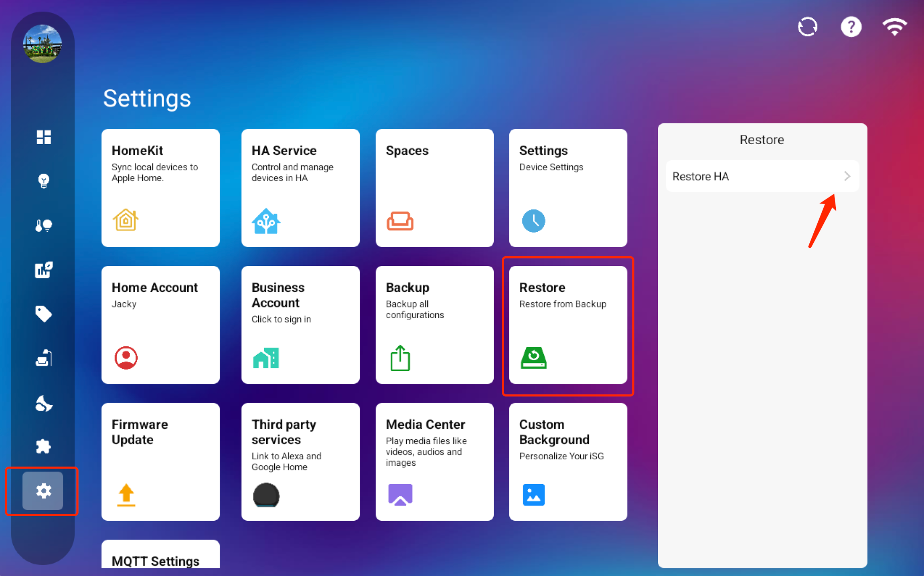Open the HomeKit settings card
The height and width of the screenshot is (576, 924).
(x=160, y=188)
